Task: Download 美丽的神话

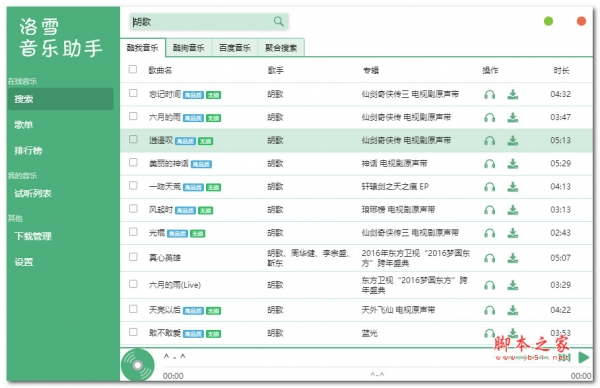Action: 513,163
